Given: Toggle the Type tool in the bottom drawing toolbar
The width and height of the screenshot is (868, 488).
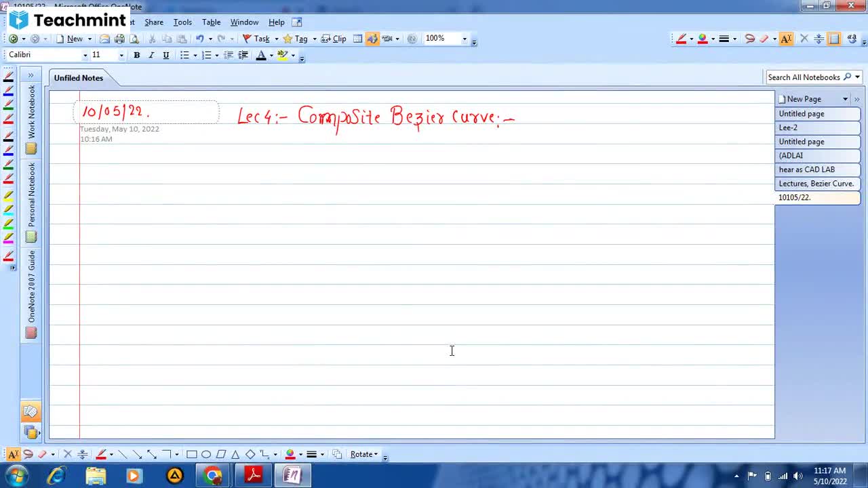Looking at the screenshot, I should point(13,454).
